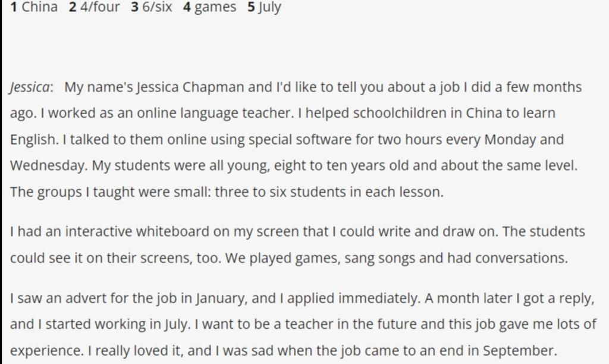
Task: Click the word 'Wednesday' starting a line
Action: pyautogui.click(x=48, y=166)
